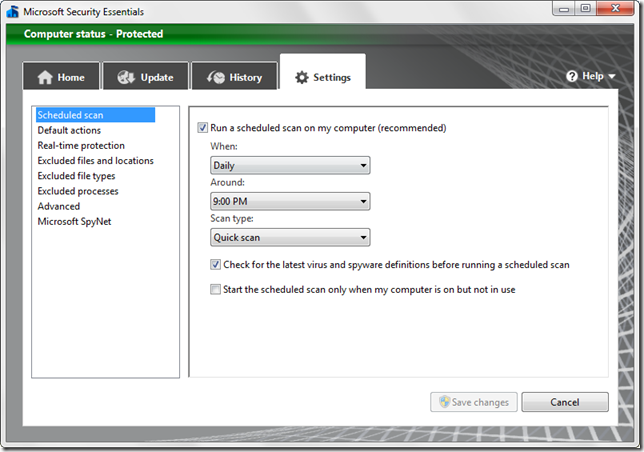Open Real-time protection settings
This screenshot has width=644, height=452.
81,145
